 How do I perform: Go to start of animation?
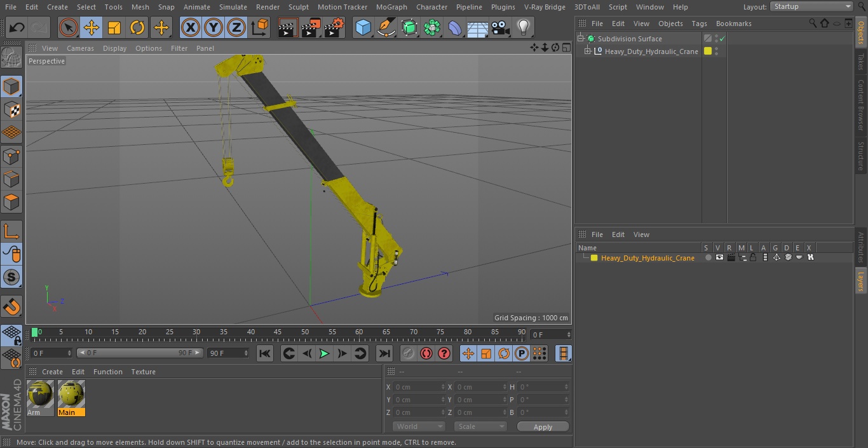pyautogui.click(x=265, y=353)
